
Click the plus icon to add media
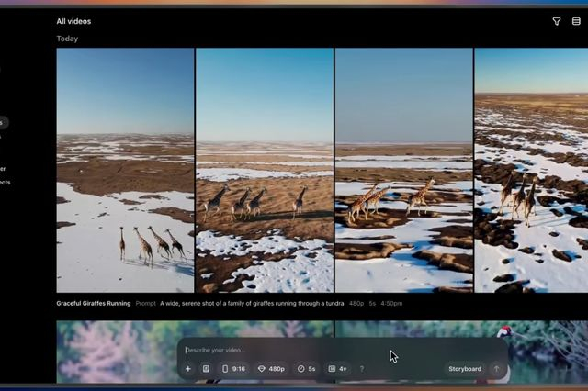tap(188, 369)
